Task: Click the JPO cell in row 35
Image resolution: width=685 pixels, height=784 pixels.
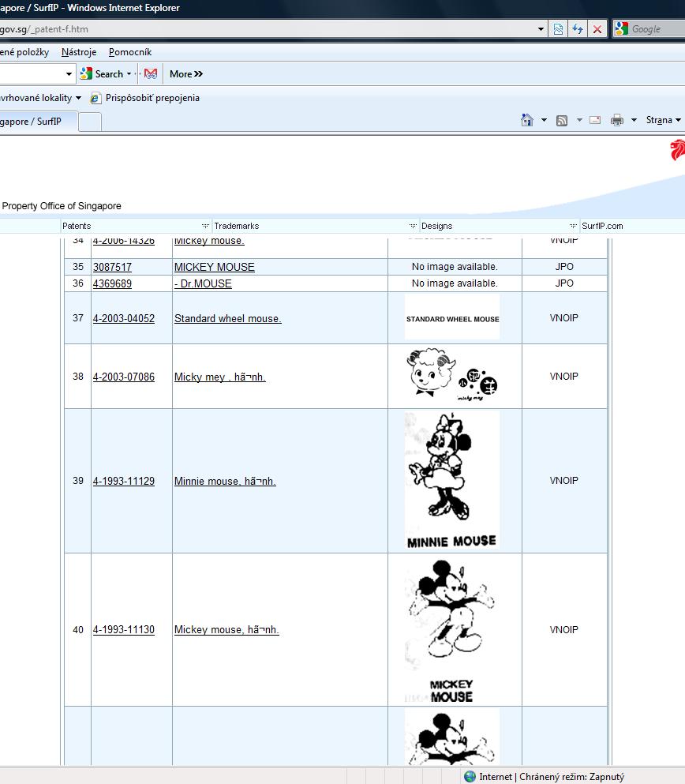Action: (564, 267)
